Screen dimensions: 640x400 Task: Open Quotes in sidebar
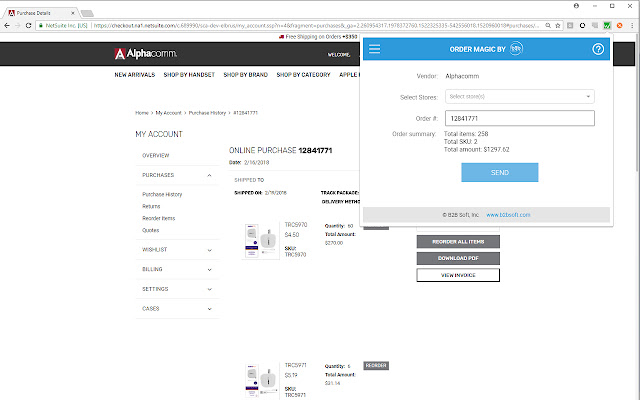(x=150, y=230)
